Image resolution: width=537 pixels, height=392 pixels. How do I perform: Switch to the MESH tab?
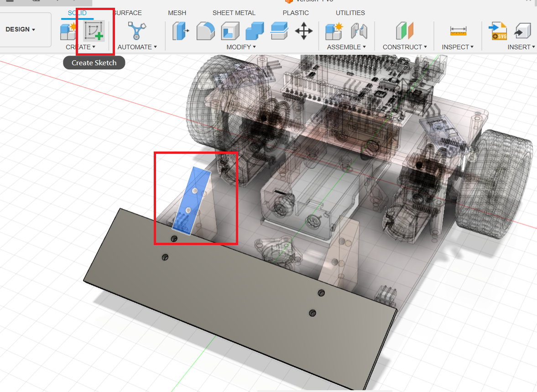click(177, 13)
